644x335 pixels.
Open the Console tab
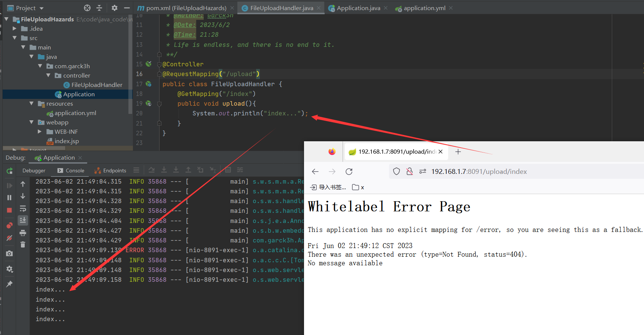[71, 170]
